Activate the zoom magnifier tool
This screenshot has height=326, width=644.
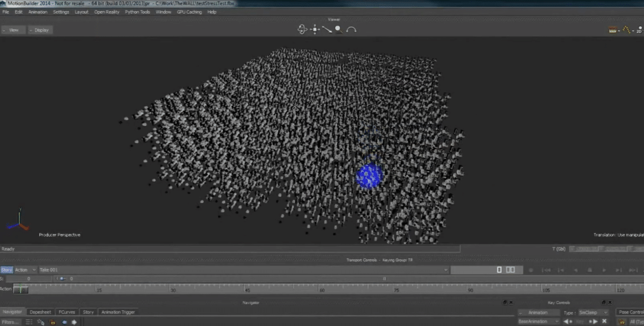[x=339, y=29]
